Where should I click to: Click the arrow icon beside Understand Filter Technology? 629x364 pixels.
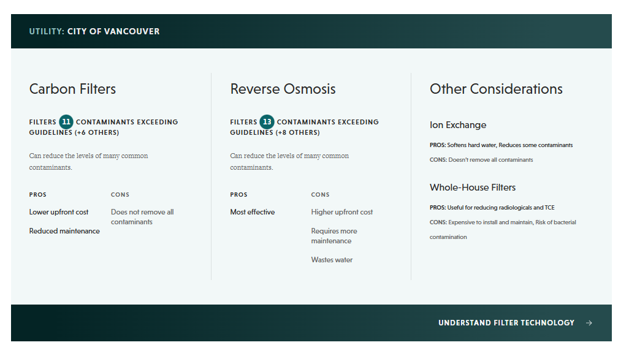pyautogui.click(x=589, y=323)
